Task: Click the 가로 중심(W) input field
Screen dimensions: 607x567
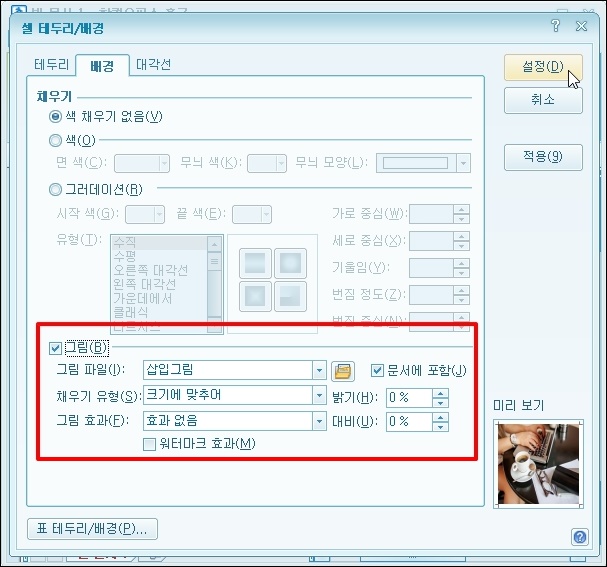Action: 431,214
